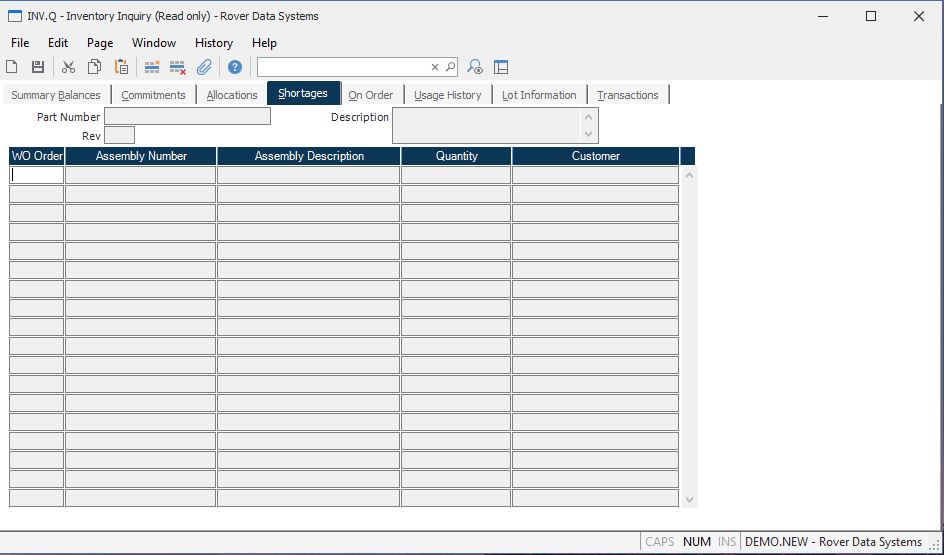Open Help with the question mark icon

tap(234, 67)
